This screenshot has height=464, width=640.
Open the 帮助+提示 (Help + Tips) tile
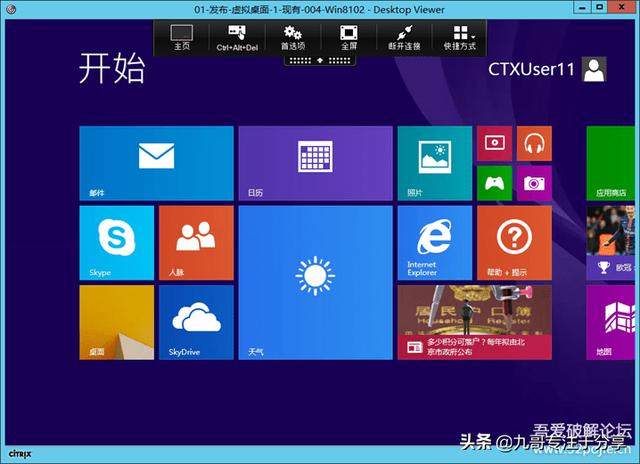(514, 243)
